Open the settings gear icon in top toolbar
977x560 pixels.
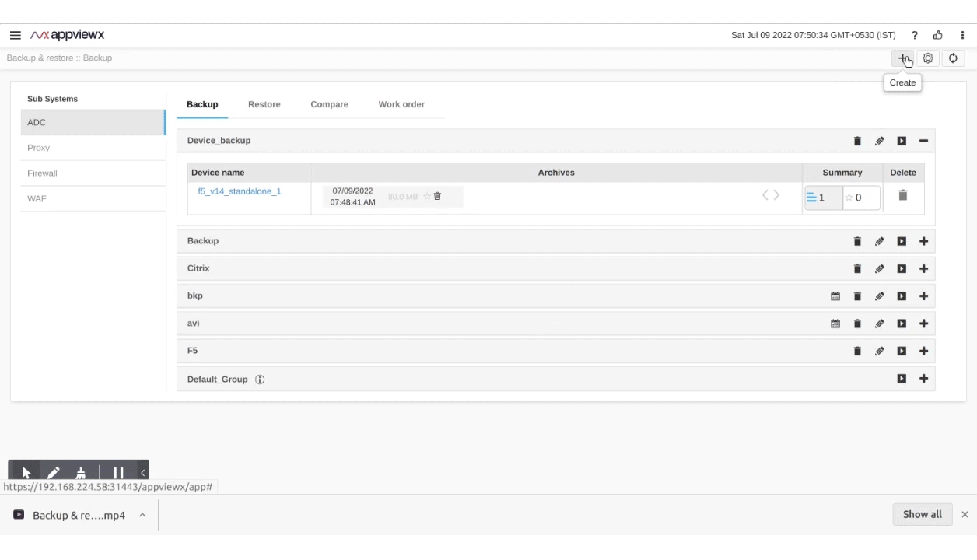pos(927,58)
